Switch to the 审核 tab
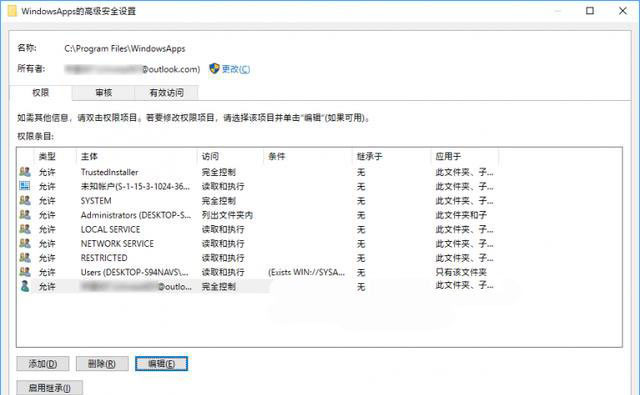Image resolution: width=640 pixels, height=395 pixels. point(103,93)
